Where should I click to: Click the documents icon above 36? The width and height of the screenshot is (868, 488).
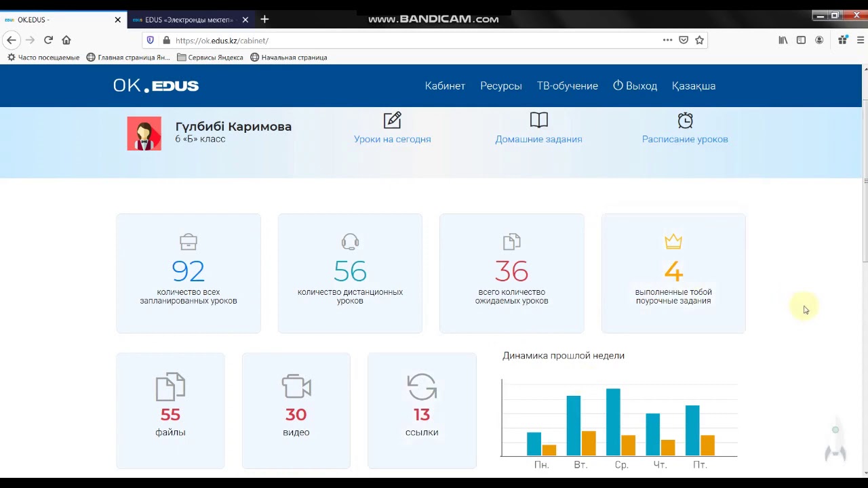pos(511,242)
